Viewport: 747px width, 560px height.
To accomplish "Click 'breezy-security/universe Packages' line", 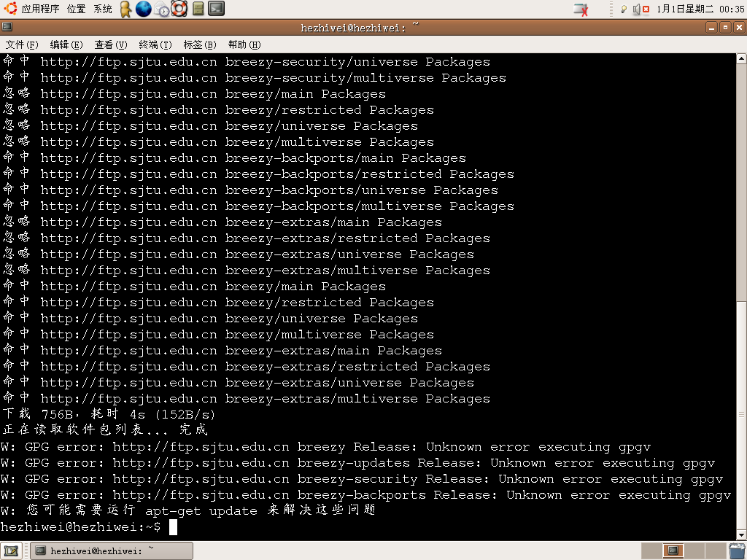I will 247,61.
